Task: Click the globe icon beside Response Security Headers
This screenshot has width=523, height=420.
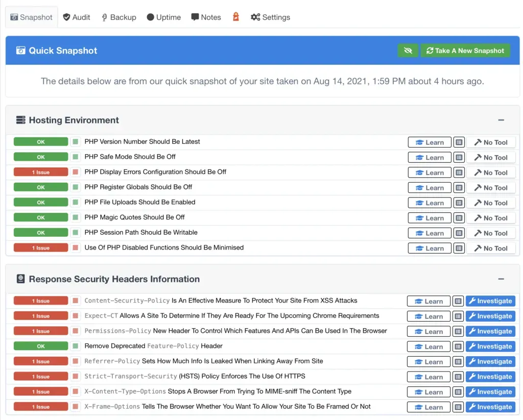Action: (x=20, y=279)
